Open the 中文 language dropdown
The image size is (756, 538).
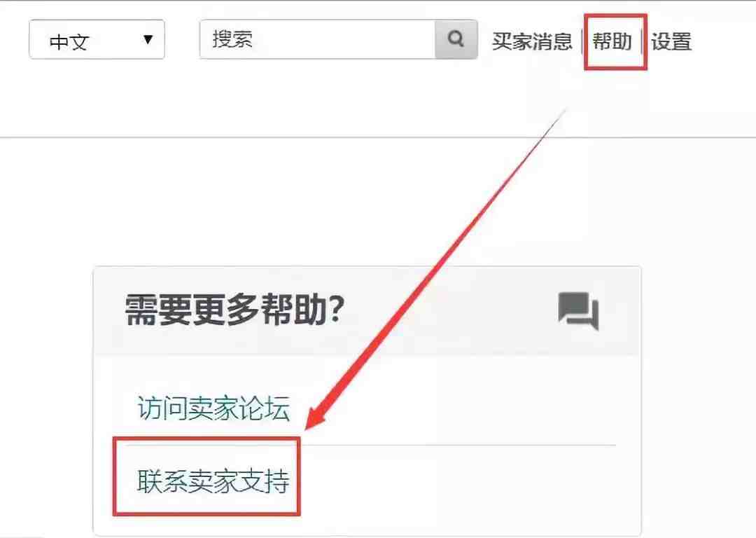click(x=97, y=39)
